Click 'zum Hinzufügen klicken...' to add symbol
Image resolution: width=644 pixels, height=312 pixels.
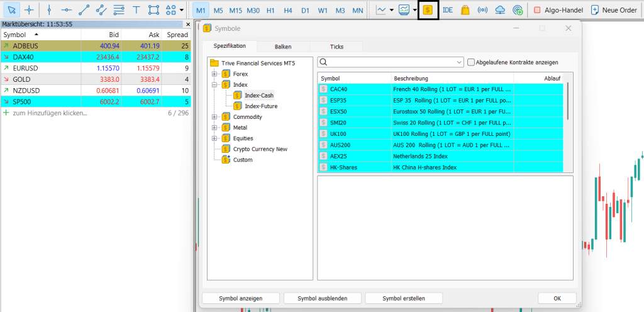pos(50,113)
